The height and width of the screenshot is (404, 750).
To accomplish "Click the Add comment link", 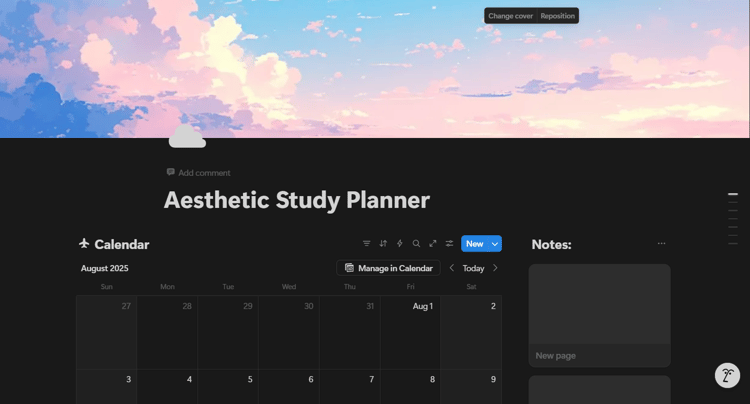I will pyautogui.click(x=199, y=173).
